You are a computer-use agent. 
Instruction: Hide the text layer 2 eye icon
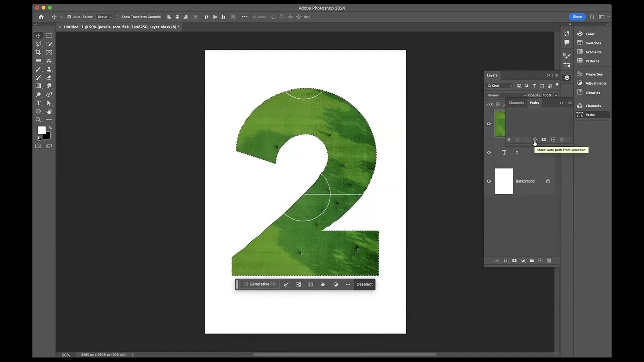pos(489,152)
